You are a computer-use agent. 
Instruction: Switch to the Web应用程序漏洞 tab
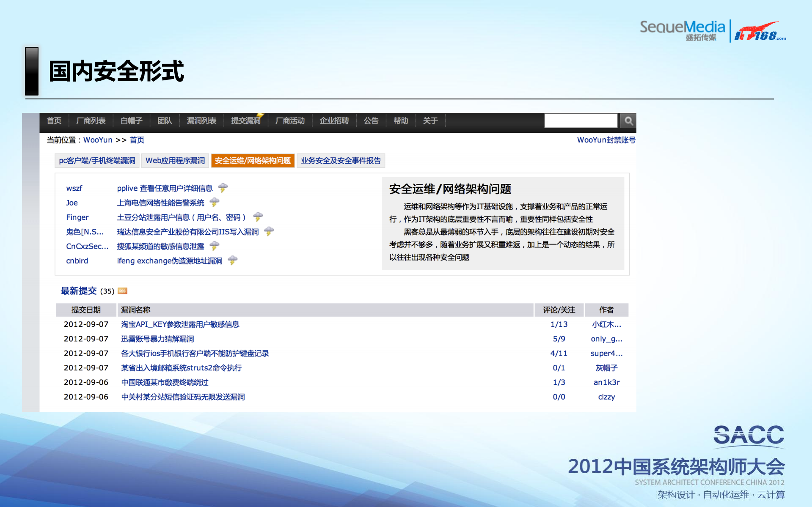coord(175,160)
